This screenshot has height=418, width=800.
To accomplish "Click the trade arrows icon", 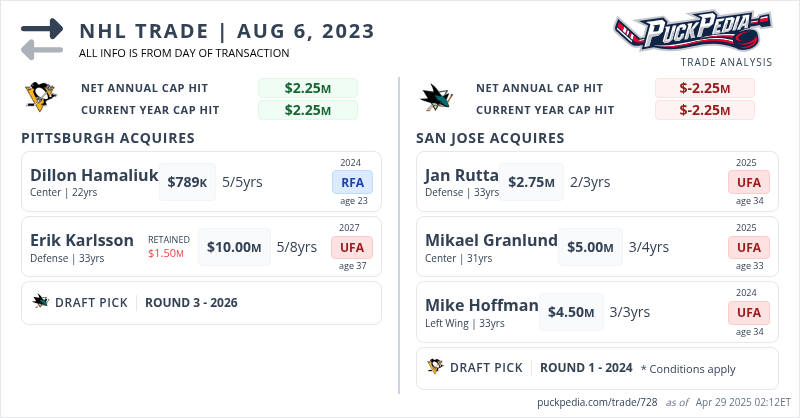I will coord(42,38).
